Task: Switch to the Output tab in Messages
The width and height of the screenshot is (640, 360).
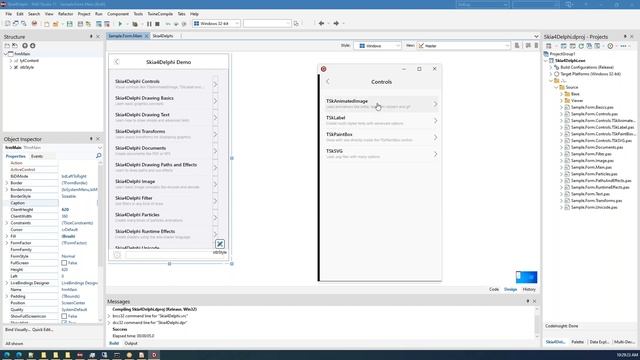Action: click(131, 343)
